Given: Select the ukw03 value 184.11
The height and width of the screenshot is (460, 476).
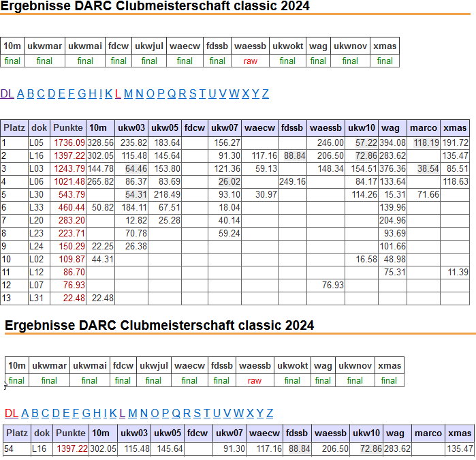Looking at the screenshot, I should click(134, 207).
